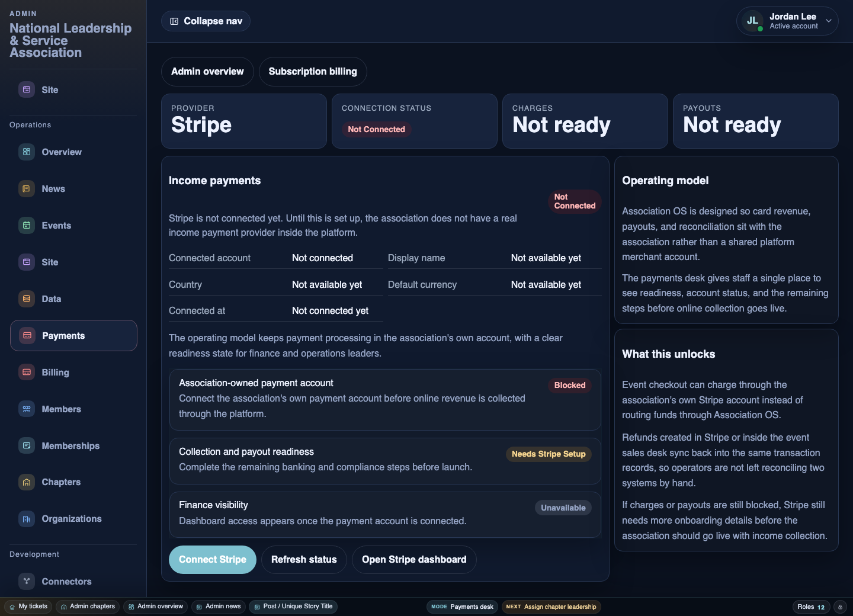Click the Connect Stripe button
This screenshot has height=616, width=853.
tap(213, 559)
